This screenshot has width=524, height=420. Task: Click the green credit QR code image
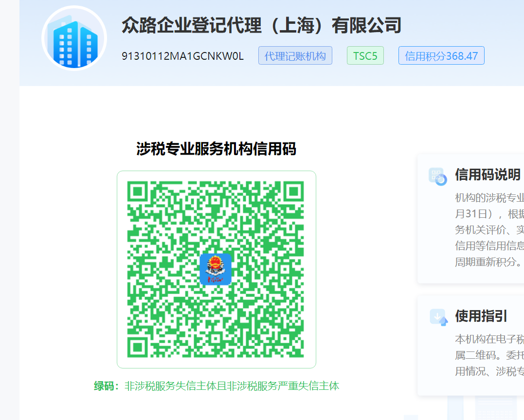click(x=216, y=269)
